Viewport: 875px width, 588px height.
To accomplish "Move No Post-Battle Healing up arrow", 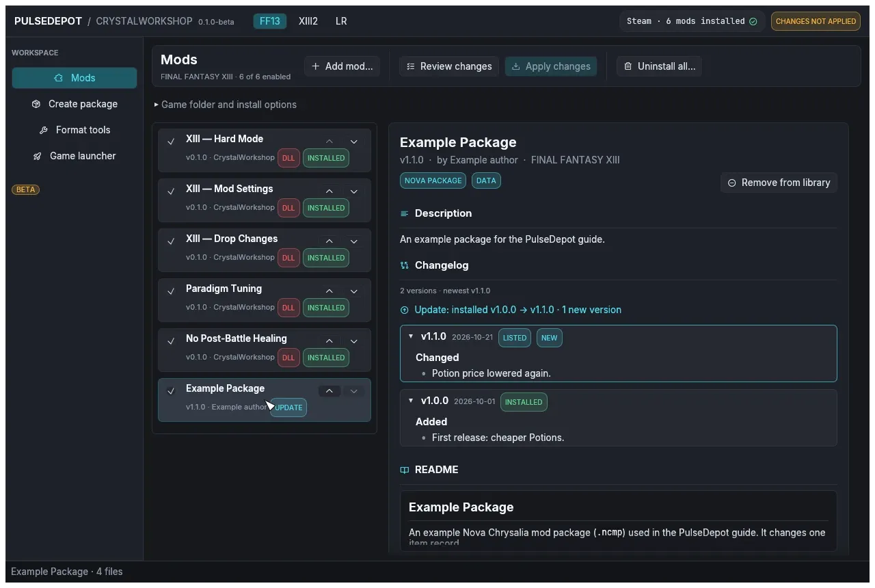I will pos(329,341).
